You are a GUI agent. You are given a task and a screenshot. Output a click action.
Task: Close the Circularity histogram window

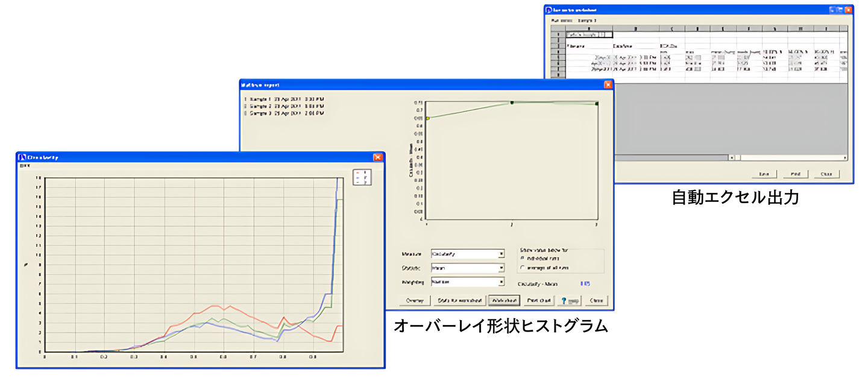tap(378, 157)
